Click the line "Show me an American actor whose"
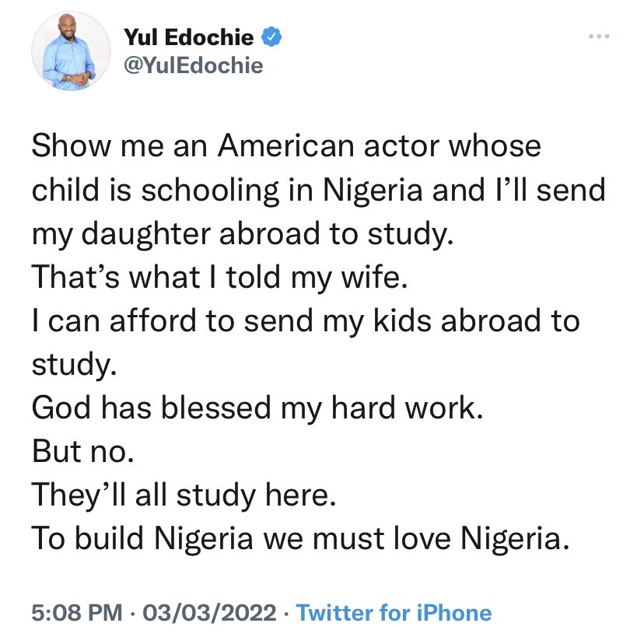This screenshot has width=644, height=644. click(x=286, y=145)
